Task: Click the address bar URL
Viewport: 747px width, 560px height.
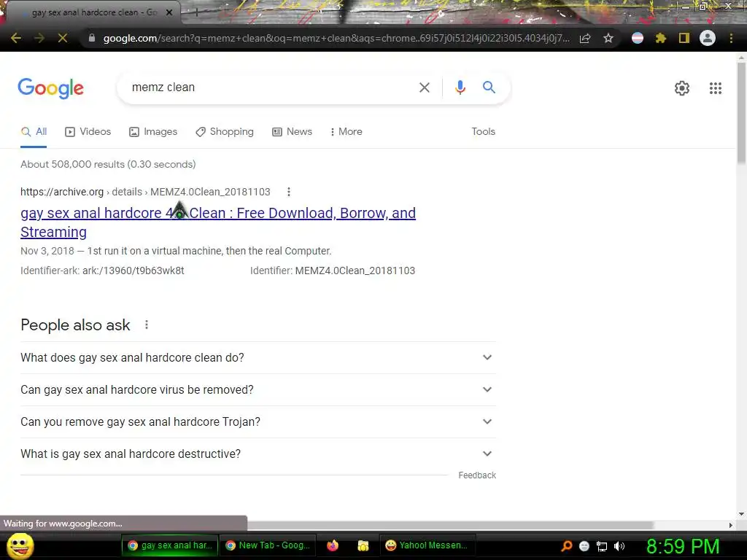Action: coord(336,38)
